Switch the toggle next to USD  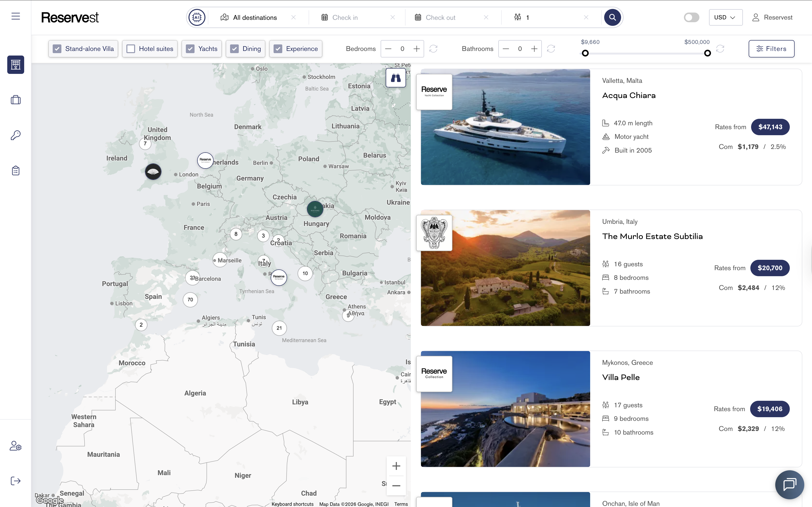pos(692,17)
